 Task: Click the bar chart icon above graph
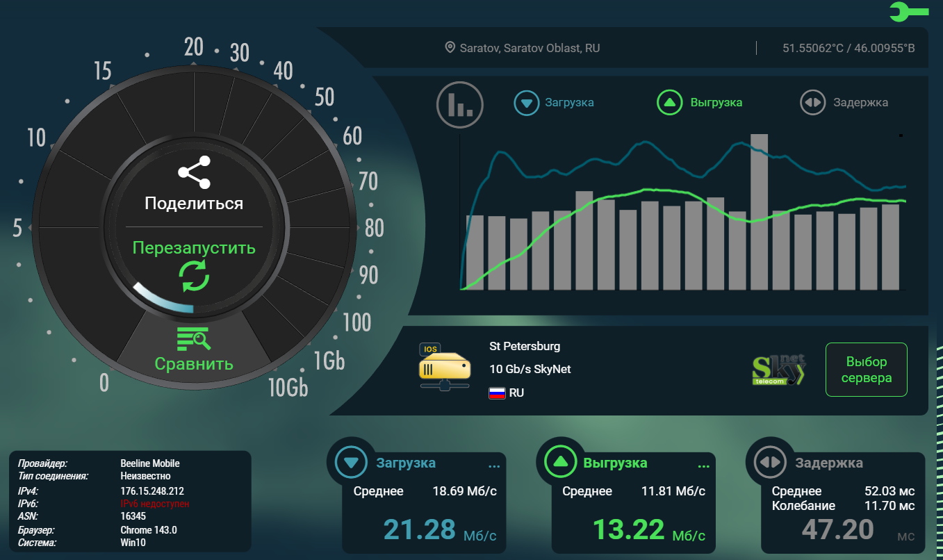[x=459, y=105]
